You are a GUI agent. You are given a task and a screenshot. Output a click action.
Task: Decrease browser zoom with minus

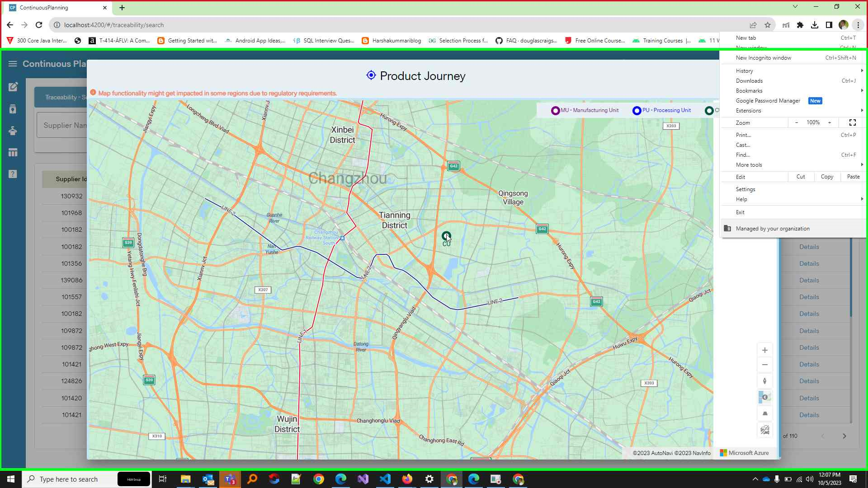pyautogui.click(x=797, y=122)
